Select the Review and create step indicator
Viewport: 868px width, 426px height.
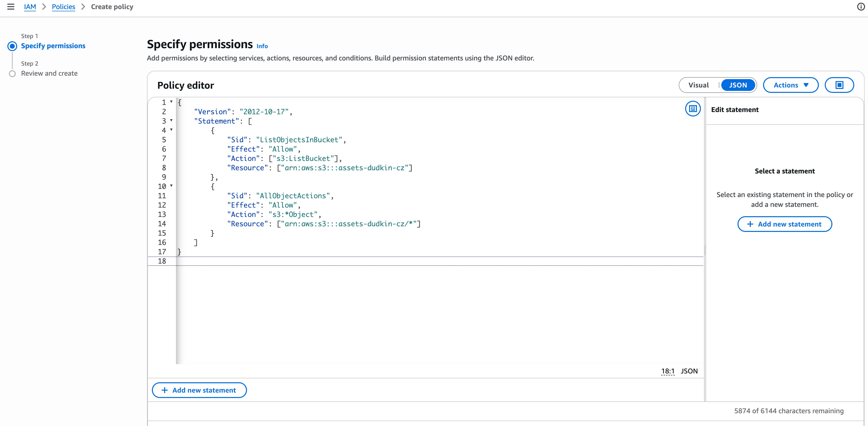tap(13, 74)
